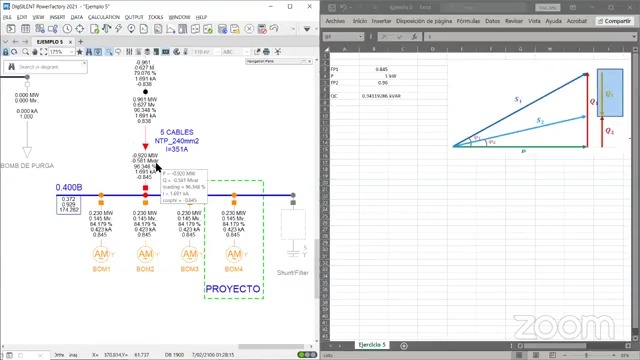Screen dimensions: 640x360
Task: Add a new diagram tab with plus
Action: tap(80, 42)
